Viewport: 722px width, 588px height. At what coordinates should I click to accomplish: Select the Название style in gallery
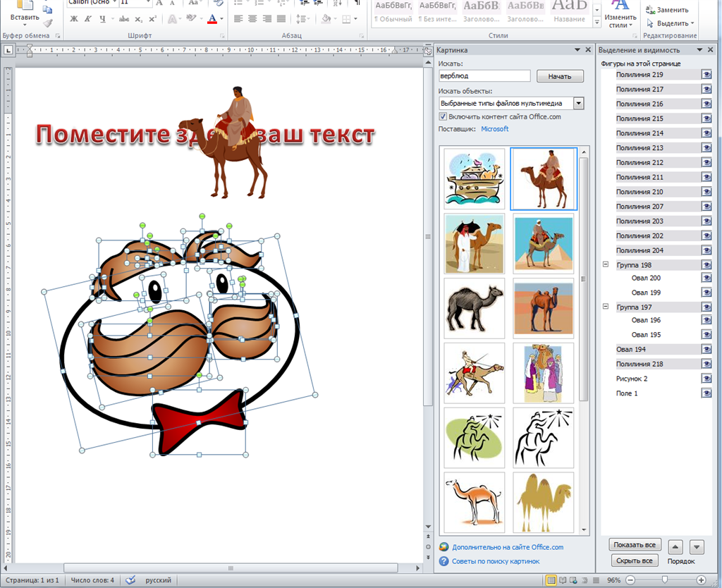[x=569, y=11]
